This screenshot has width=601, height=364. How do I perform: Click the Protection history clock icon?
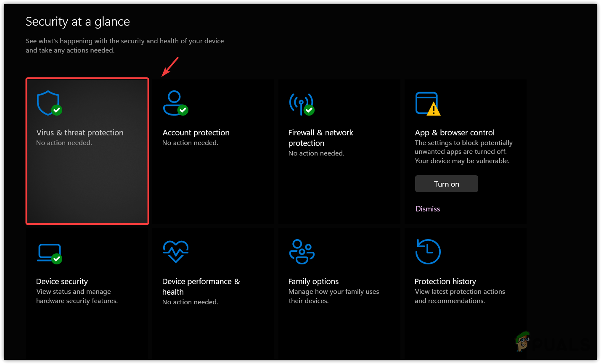(428, 251)
